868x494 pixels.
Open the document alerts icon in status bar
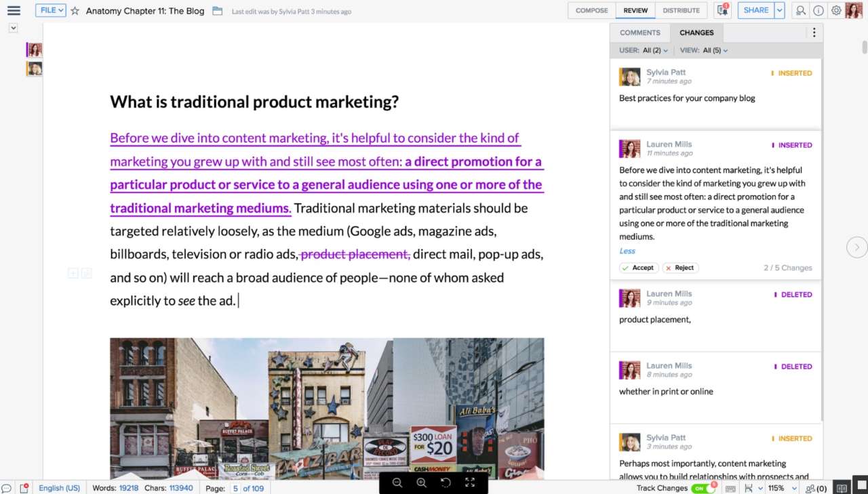point(24,488)
